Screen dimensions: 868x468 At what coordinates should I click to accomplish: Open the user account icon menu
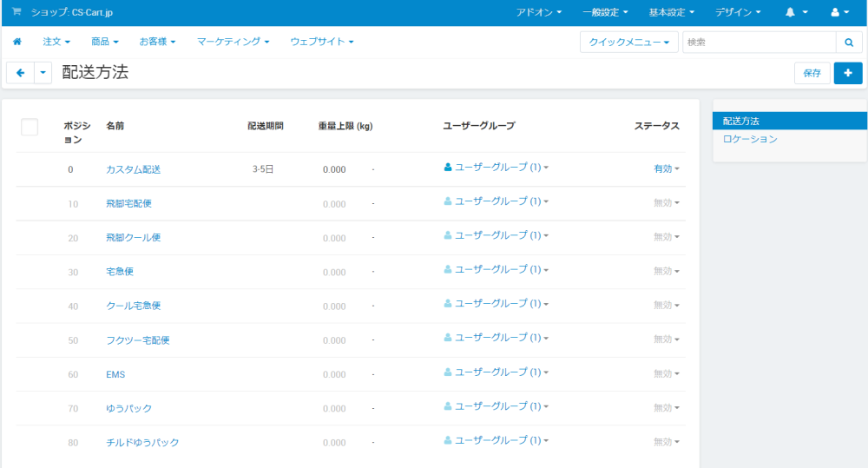coord(839,12)
